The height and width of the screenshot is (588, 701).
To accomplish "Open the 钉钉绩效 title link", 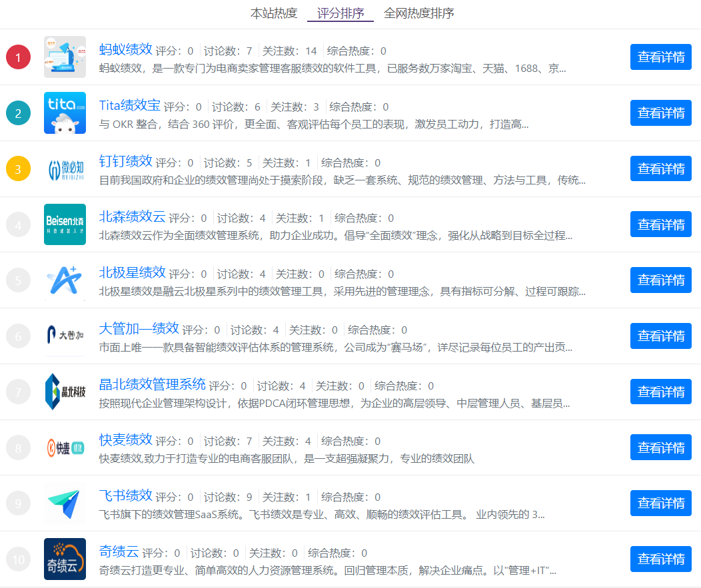I will [x=126, y=161].
